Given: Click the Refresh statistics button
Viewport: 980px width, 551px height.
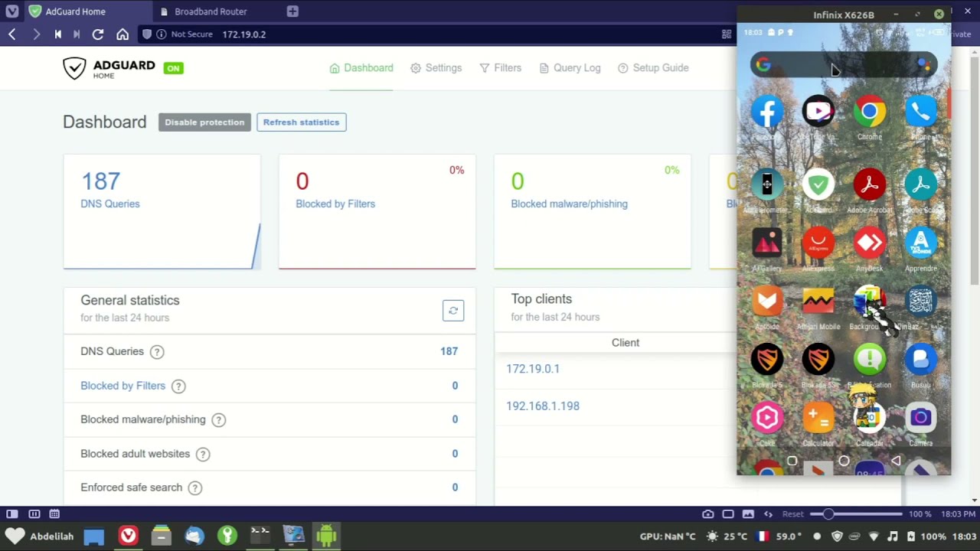Looking at the screenshot, I should (x=301, y=122).
